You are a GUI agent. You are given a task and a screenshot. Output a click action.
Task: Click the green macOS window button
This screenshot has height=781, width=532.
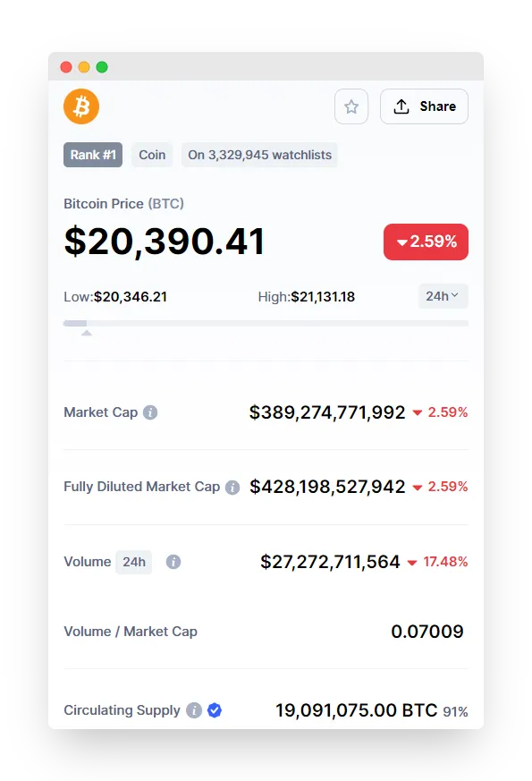[x=102, y=67]
